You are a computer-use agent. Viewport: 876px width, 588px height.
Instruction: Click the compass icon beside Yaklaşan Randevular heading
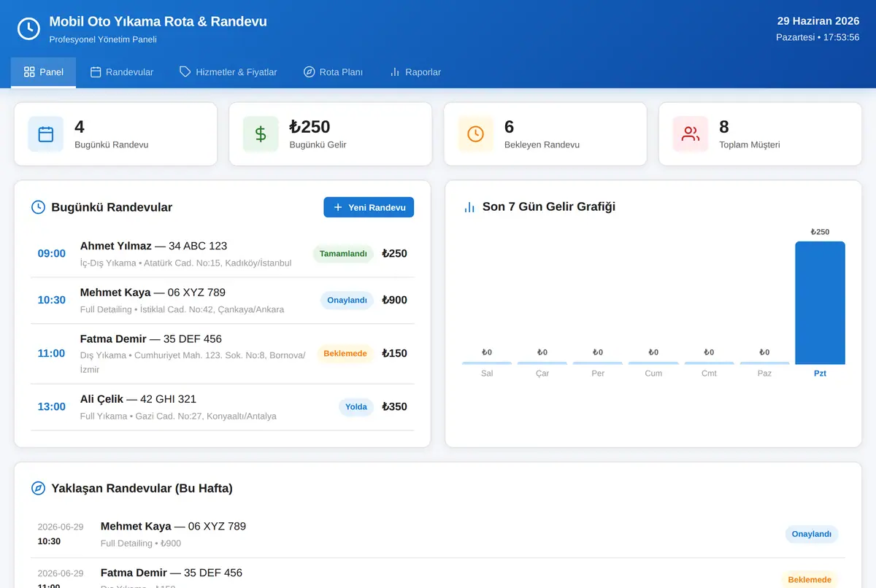pos(38,488)
